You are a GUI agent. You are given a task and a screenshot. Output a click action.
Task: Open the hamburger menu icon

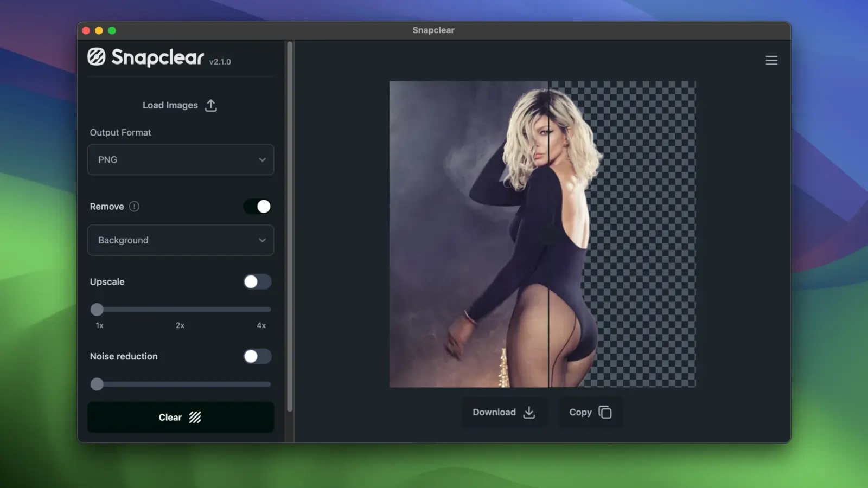(771, 61)
